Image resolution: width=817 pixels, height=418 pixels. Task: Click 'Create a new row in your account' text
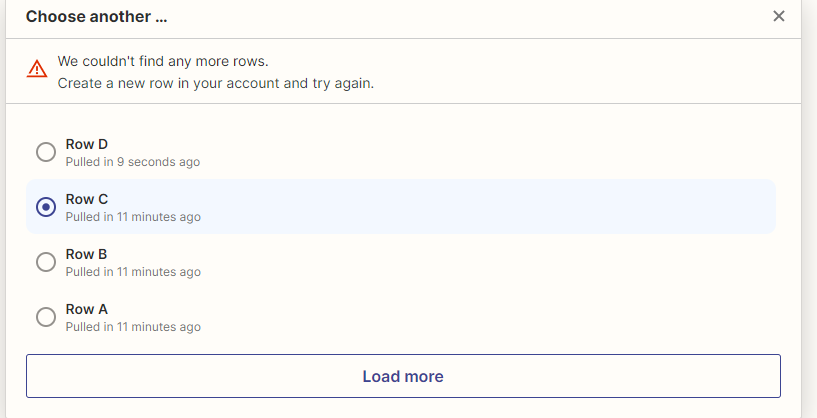point(168,83)
